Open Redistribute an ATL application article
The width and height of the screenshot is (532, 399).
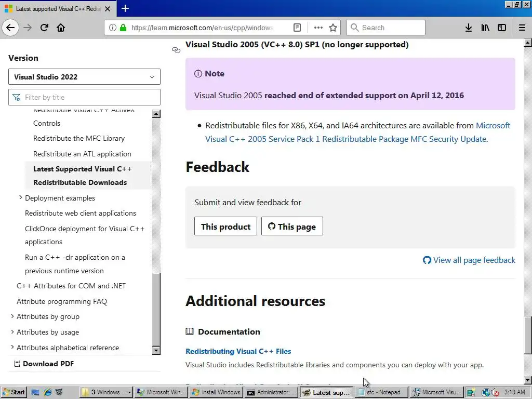[82, 154]
